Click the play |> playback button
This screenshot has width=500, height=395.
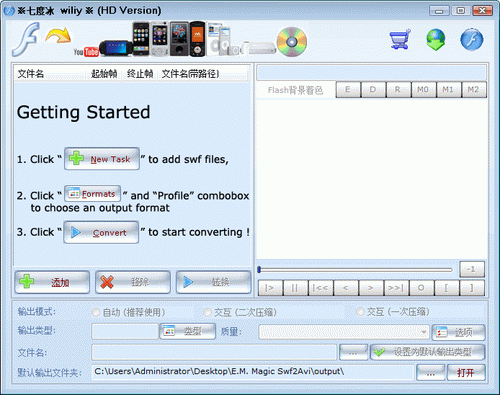coord(270,288)
